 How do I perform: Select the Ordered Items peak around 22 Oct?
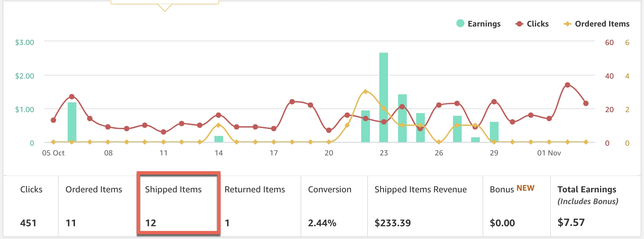365,91
